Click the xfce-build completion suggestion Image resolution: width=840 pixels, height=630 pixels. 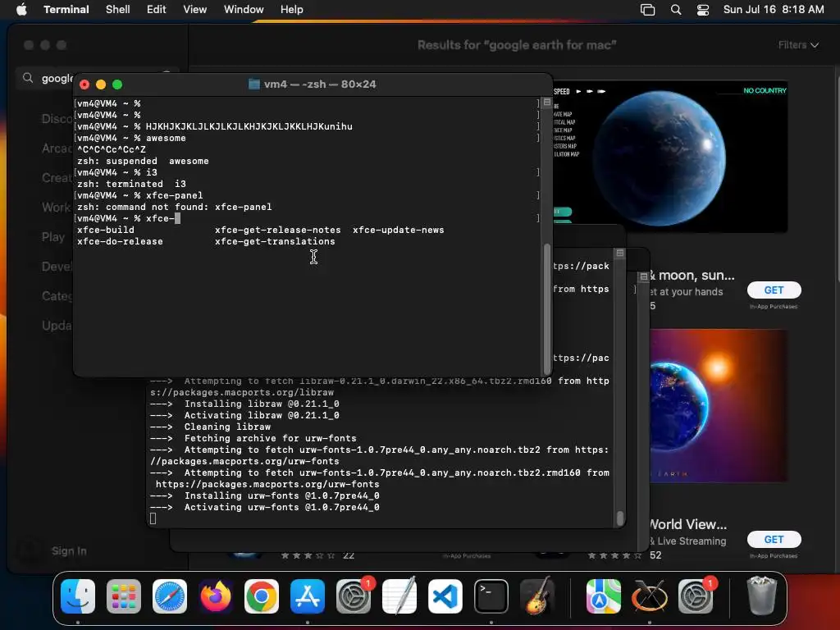tap(106, 230)
